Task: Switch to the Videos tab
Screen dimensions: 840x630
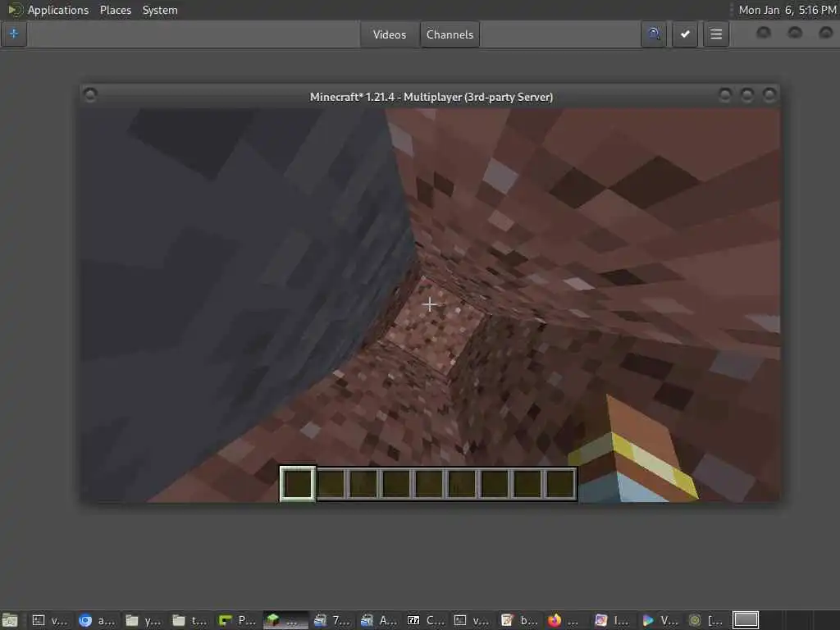Action: (390, 34)
